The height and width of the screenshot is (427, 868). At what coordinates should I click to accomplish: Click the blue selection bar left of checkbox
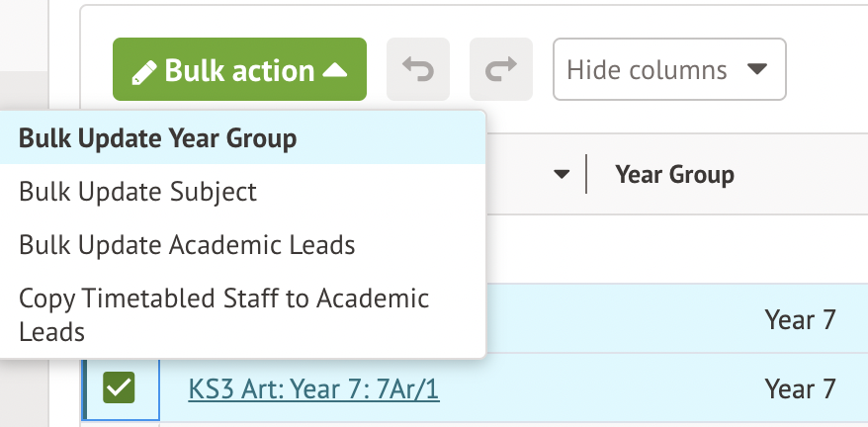pyautogui.click(x=83, y=389)
